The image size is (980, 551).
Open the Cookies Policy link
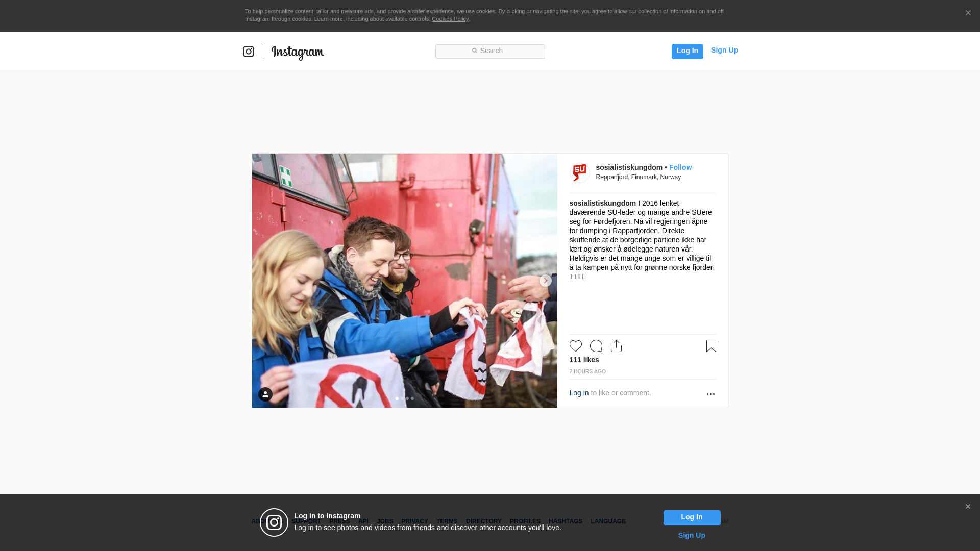[x=450, y=19]
